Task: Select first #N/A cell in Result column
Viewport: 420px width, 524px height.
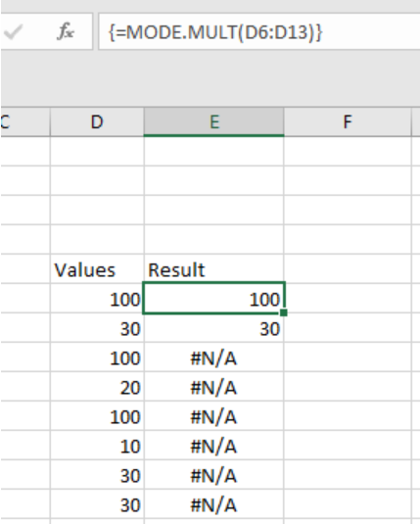Action: click(x=213, y=357)
